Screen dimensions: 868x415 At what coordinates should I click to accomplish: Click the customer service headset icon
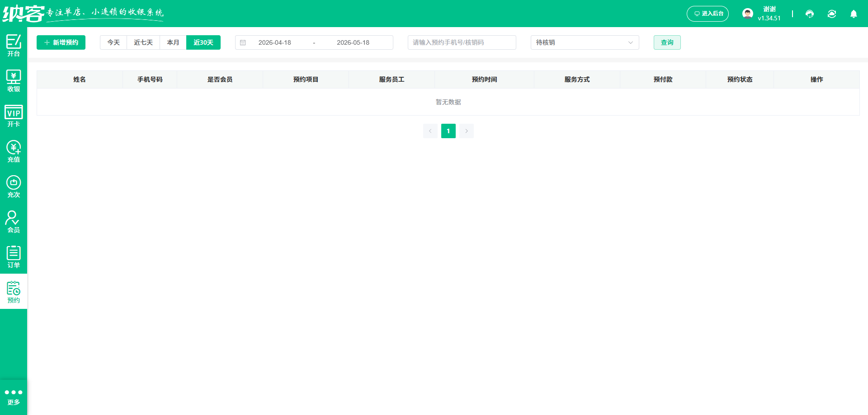[809, 14]
